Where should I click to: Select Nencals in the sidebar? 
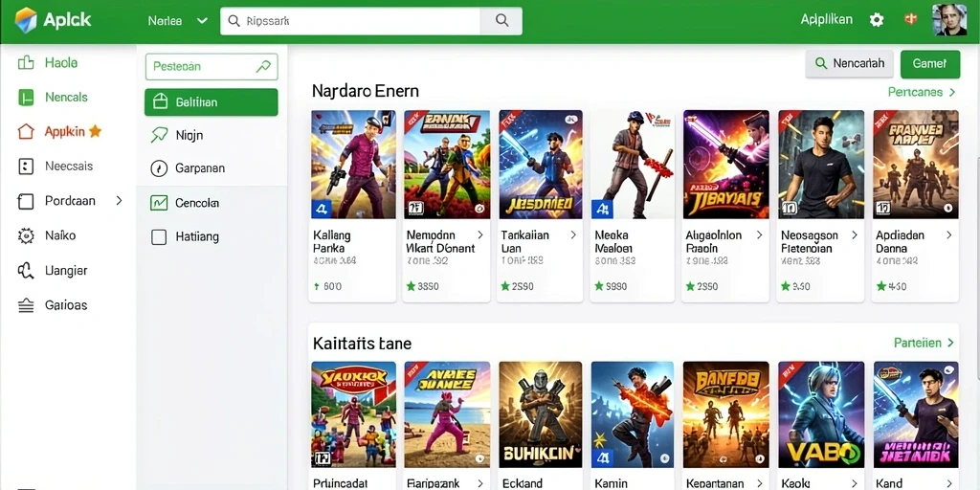coord(66,97)
